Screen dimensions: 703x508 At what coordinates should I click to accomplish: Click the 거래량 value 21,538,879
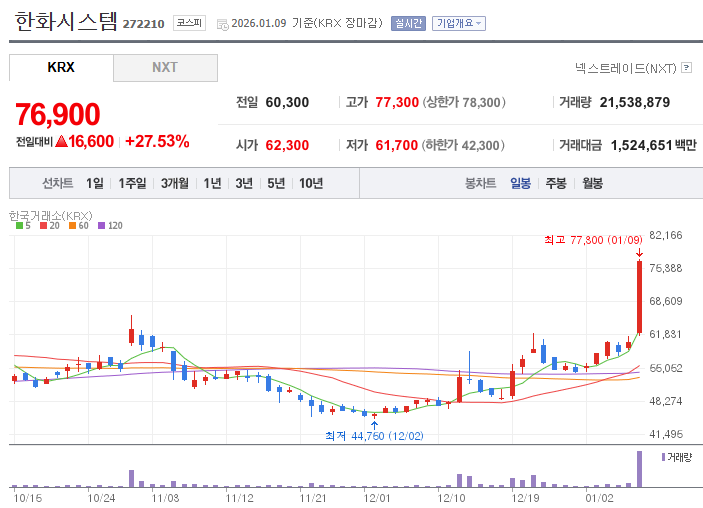[x=634, y=102]
